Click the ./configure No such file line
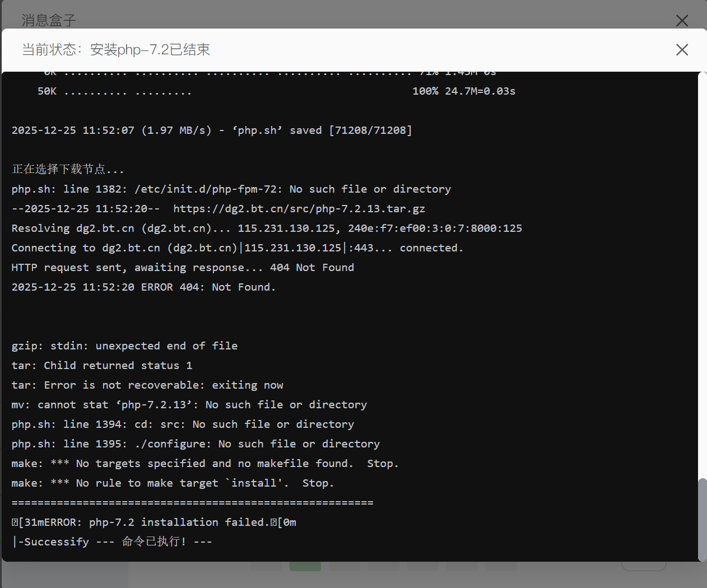Viewport: 707px width, 588px height. (196, 444)
